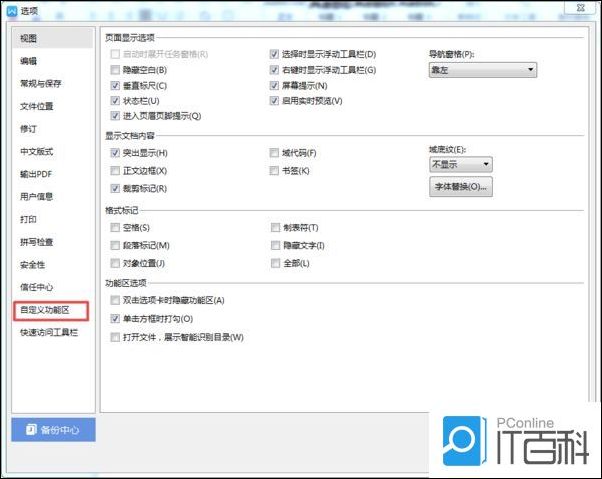Click the 备份中心 button
Image resolution: width=602 pixels, height=479 pixels.
53,429
